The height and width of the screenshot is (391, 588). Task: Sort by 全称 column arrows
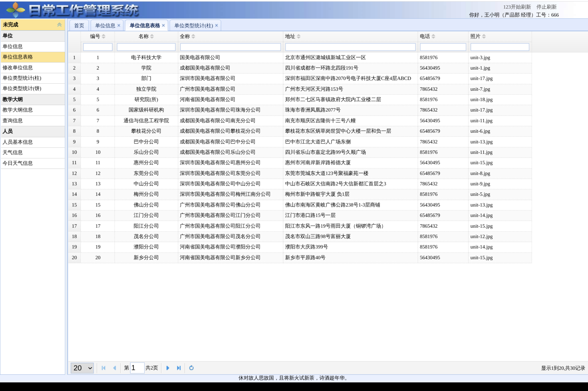click(193, 36)
